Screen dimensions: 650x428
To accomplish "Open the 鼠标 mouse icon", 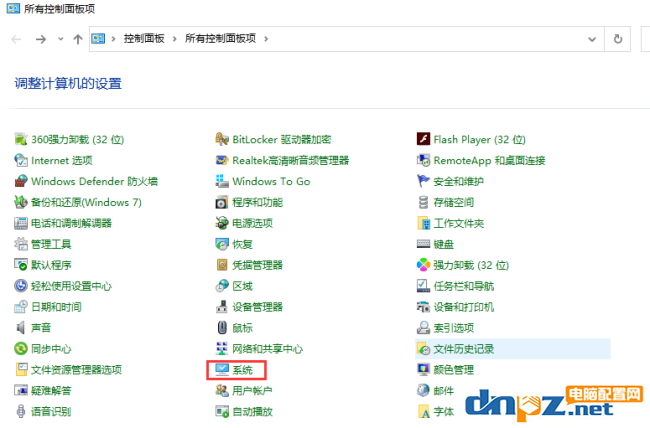I will pyautogui.click(x=222, y=328).
